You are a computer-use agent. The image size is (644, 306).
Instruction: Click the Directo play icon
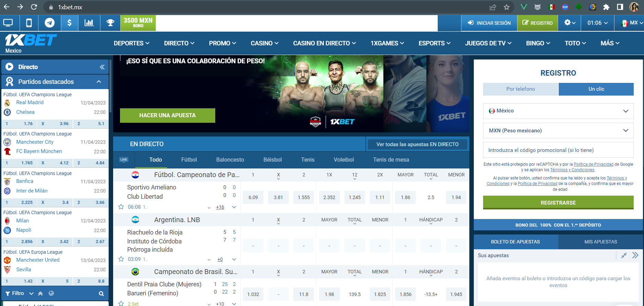point(9,67)
